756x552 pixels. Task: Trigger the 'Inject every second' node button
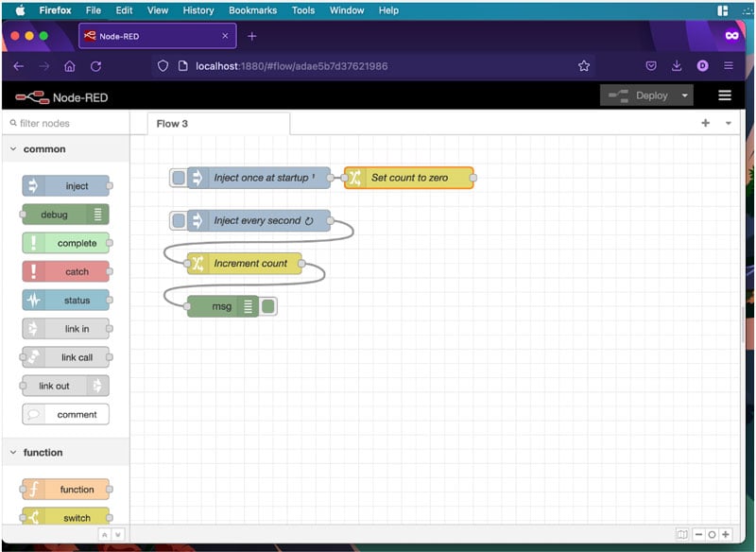[178, 220]
